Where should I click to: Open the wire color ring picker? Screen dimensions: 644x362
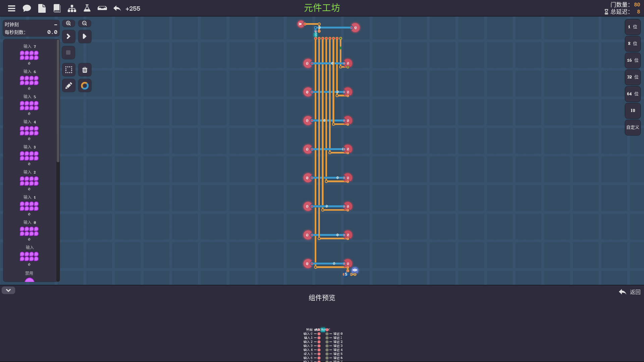(85, 86)
